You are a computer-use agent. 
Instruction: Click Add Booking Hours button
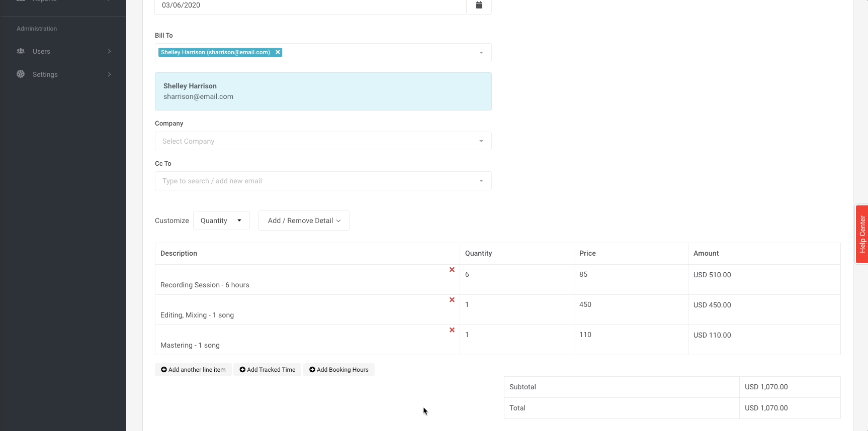pyautogui.click(x=339, y=370)
